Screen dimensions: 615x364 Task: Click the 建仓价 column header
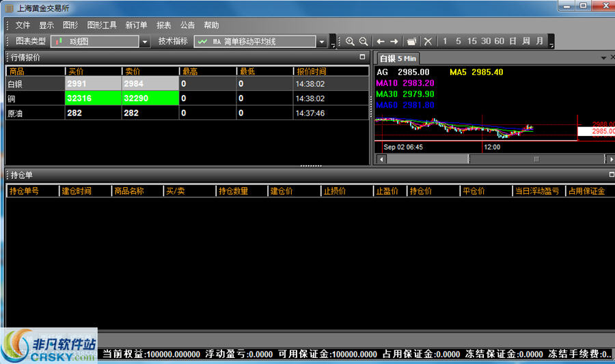(294, 191)
